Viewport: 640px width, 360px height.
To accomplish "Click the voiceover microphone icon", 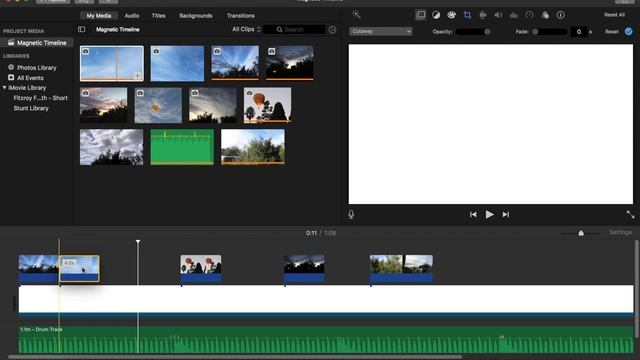I will pos(351,214).
